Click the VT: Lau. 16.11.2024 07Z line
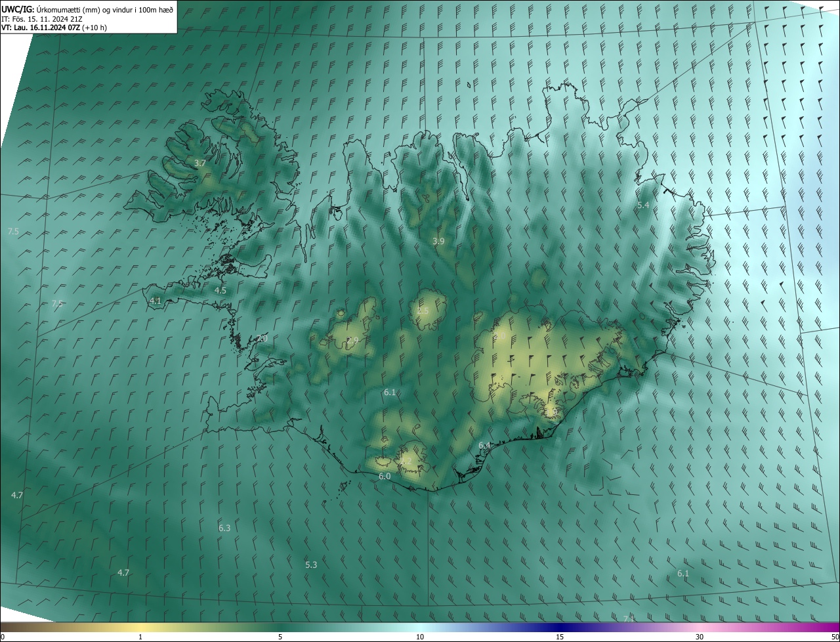The image size is (840, 642). [x=54, y=28]
